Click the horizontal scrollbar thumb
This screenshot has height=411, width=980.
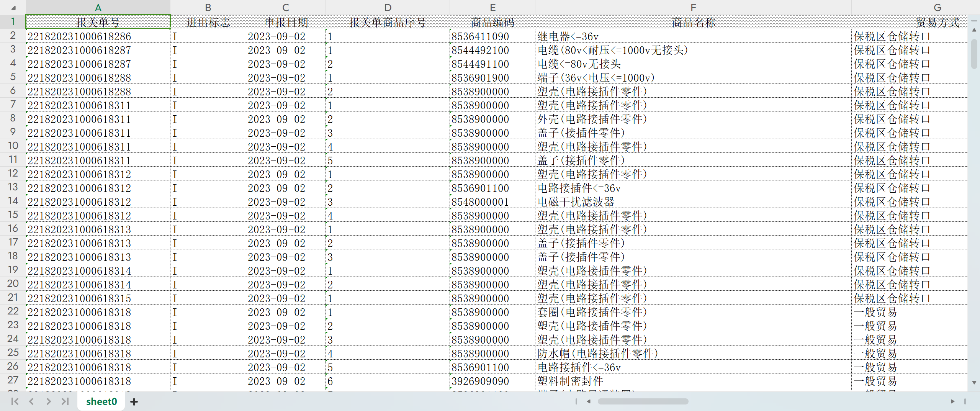coord(643,401)
